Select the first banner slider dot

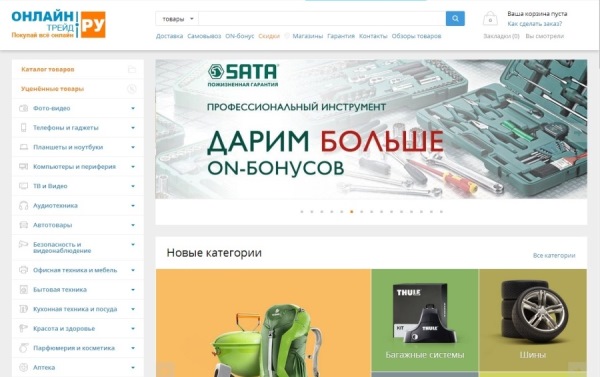(x=302, y=212)
